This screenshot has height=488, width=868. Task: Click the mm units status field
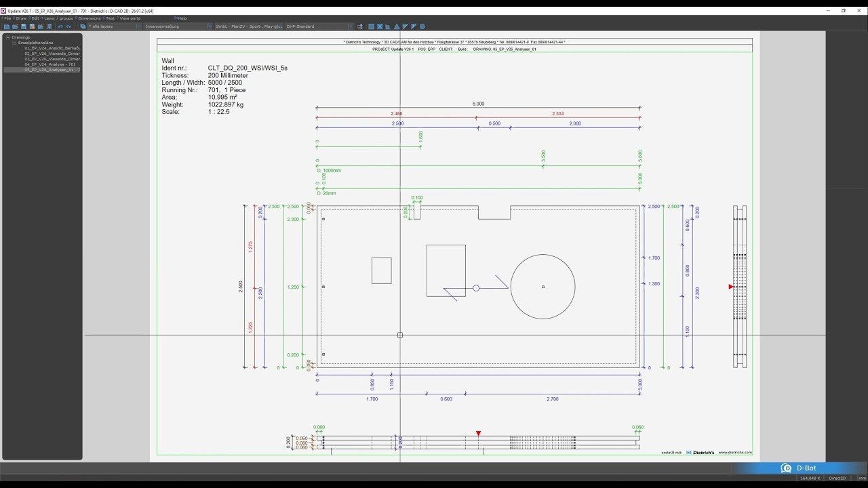862,479
